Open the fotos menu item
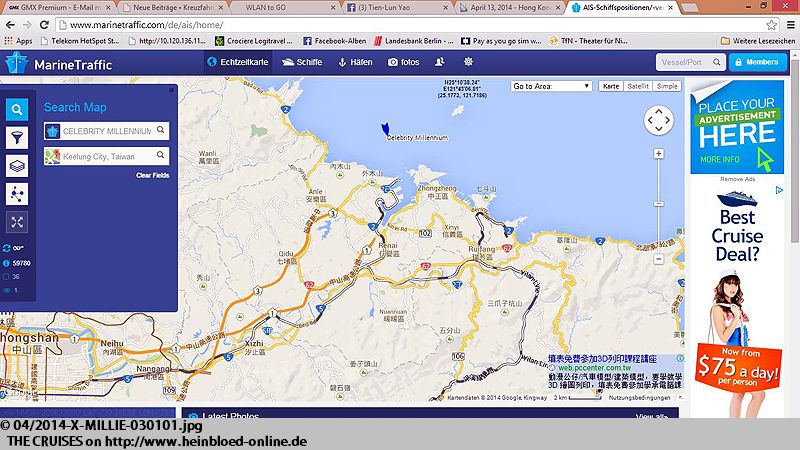Screen dimensions: 800x450 pyautogui.click(x=404, y=62)
